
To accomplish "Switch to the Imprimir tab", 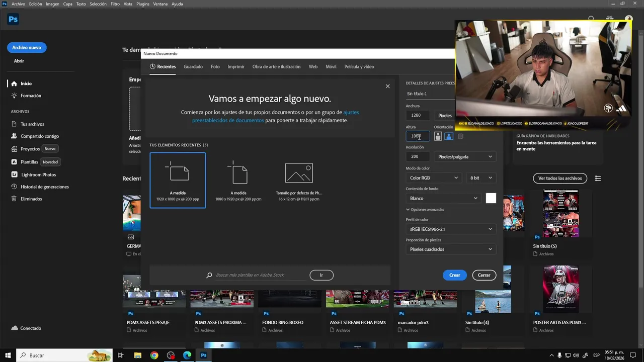I will tap(236, 67).
